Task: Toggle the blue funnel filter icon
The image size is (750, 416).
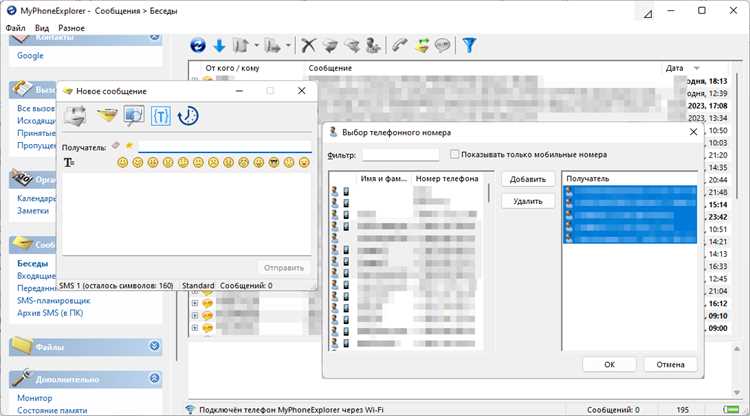Action: (x=469, y=45)
